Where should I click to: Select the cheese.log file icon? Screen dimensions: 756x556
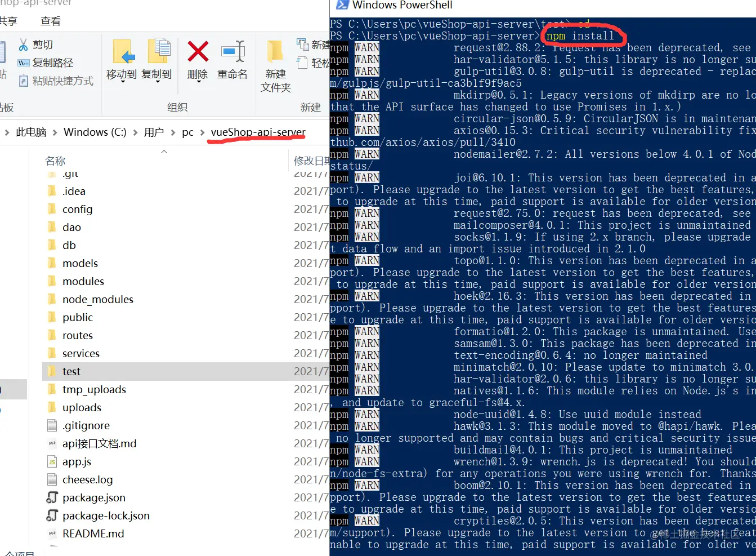pyautogui.click(x=52, y=479)
